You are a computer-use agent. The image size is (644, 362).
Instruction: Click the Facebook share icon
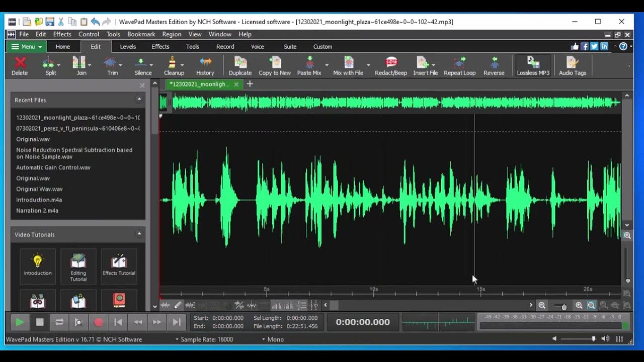585,46
